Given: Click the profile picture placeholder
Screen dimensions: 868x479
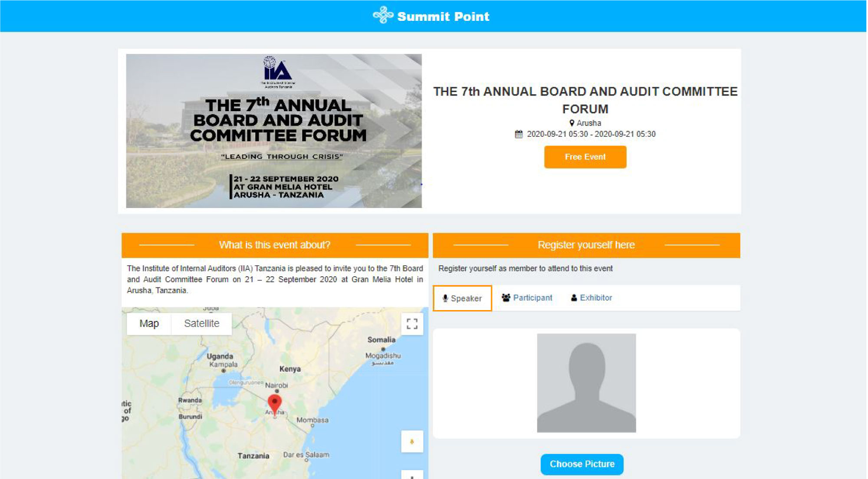Looking at the screenshot, I should [x=586, y=383].
